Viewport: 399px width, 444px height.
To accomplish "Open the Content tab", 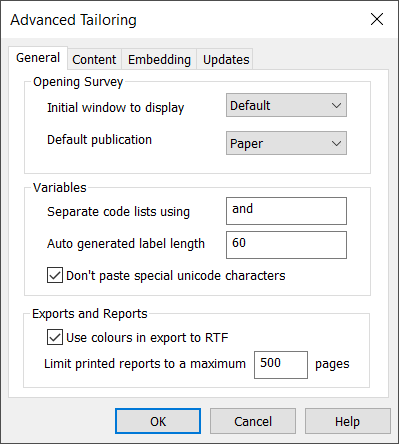I will [x=94, y=60].
